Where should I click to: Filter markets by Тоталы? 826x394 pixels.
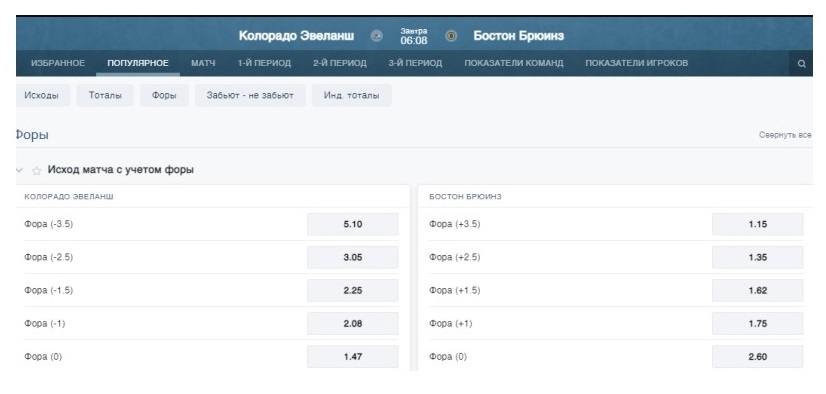tap(105, 95)
